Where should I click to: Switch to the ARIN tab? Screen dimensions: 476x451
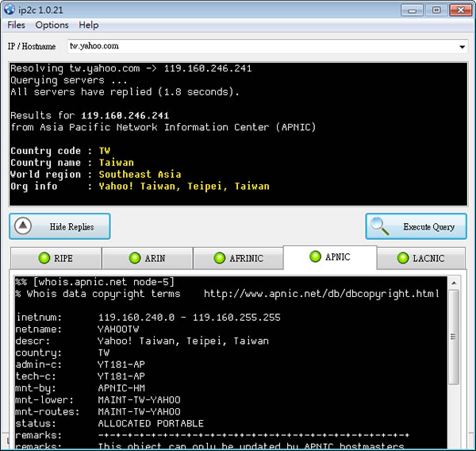(146, 258)
